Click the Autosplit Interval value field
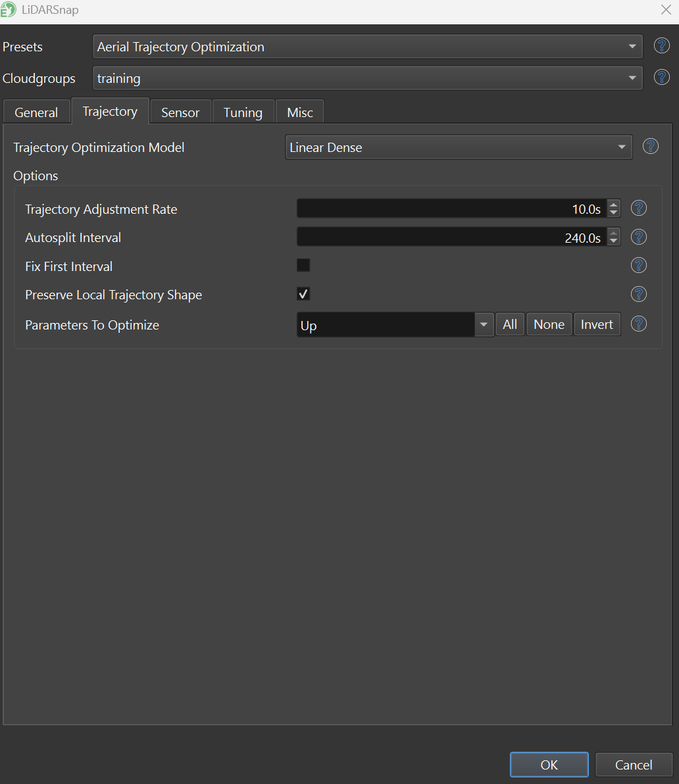The image size is (679, 784). (x=451, y=237)
